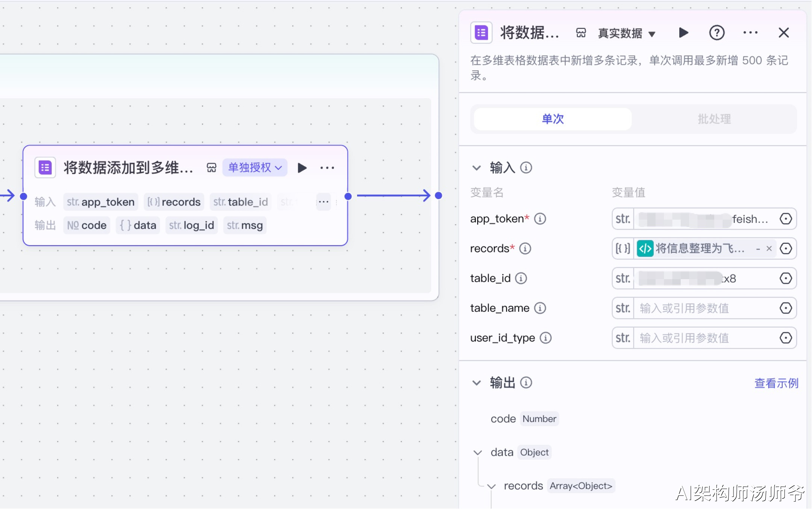Screen dimensions: 812x509
Task: Open the 真实数据 dropdown in panel header
Action: (627, 33)
